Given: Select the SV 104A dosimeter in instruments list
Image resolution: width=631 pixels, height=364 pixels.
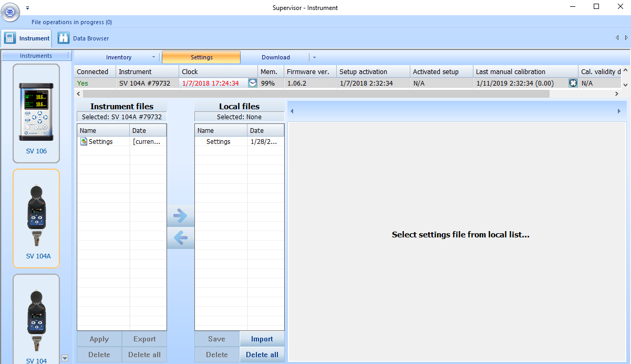Looking at the screenshot, I should pyautogui.click(x=36, y=218).
